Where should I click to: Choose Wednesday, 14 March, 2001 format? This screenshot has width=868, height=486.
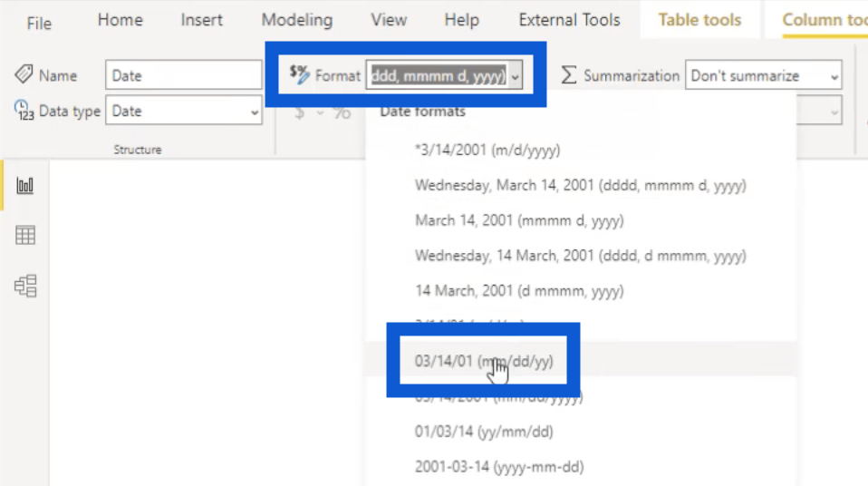click(x=581, y=256)
